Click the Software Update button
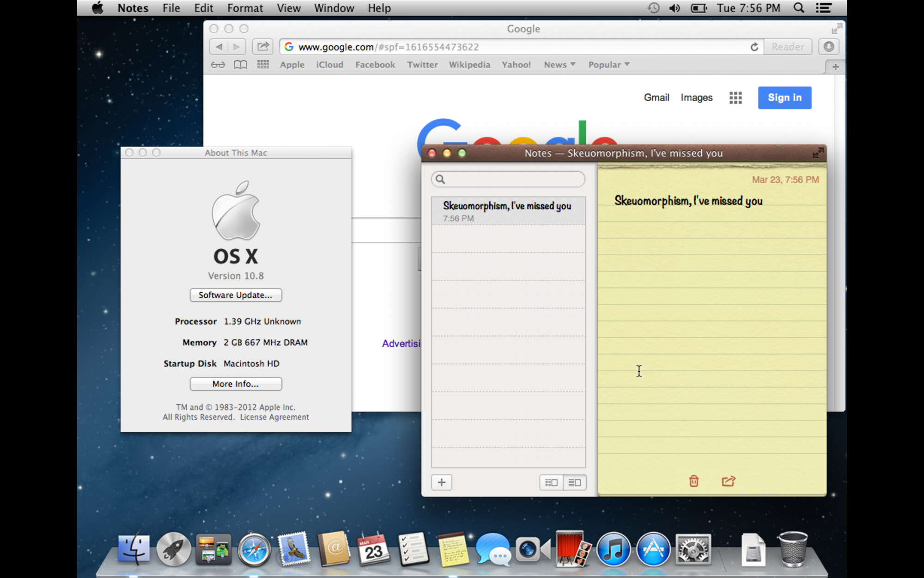Viewport: 924px width, 578px height. click(x=236, y=295)
